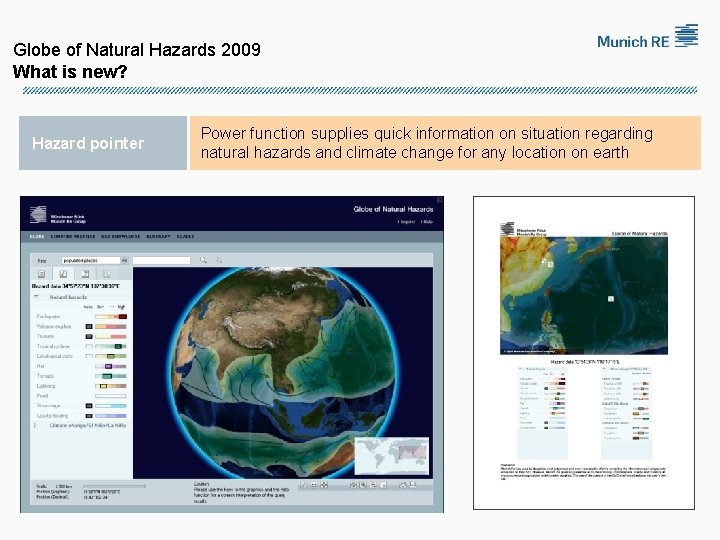This screenshot has width=720, height=540.
Task: Select the active hazard pointer tab icon
Action: 63,274
